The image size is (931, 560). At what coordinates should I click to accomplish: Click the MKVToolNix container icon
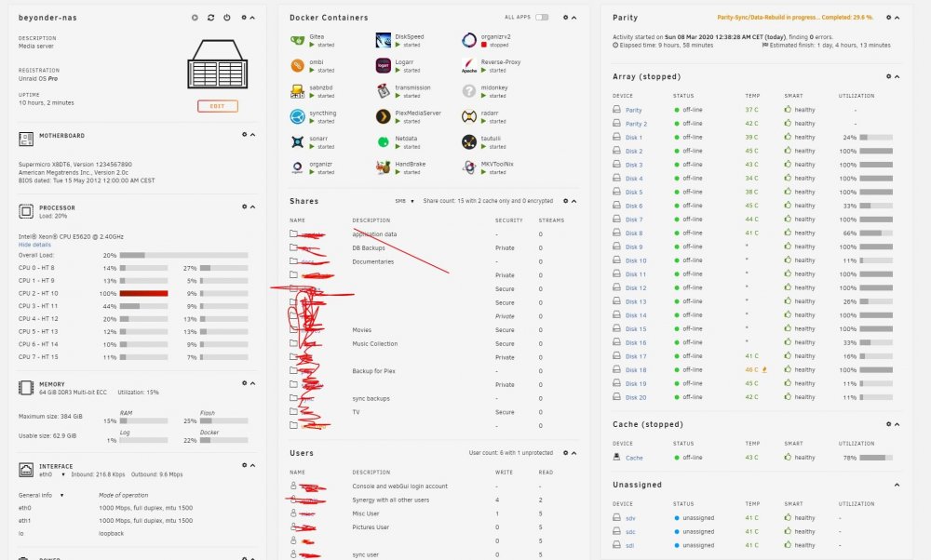tap(469, 167)
